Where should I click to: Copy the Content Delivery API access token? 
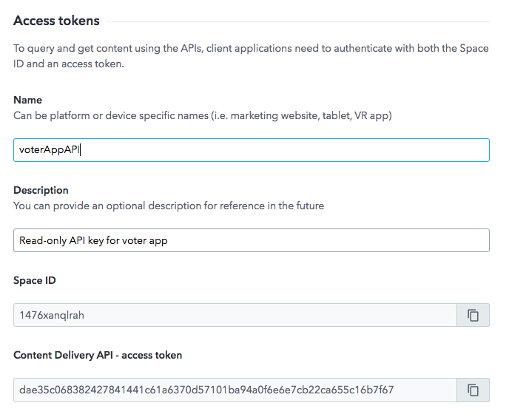click(x=473, y=390)
